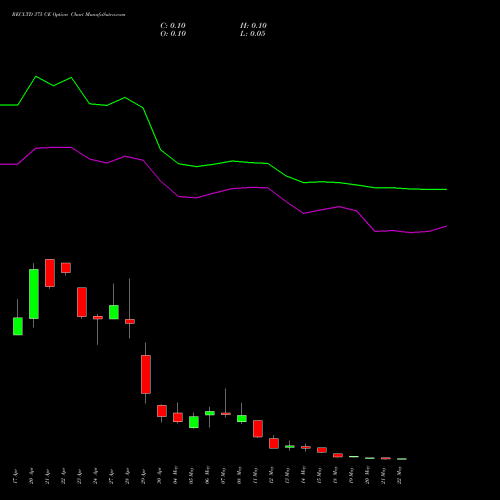Select the green candle for 27 Apr
Viewport: 500px width, 500px height.
pyautogui.click(x=114, y=312)
